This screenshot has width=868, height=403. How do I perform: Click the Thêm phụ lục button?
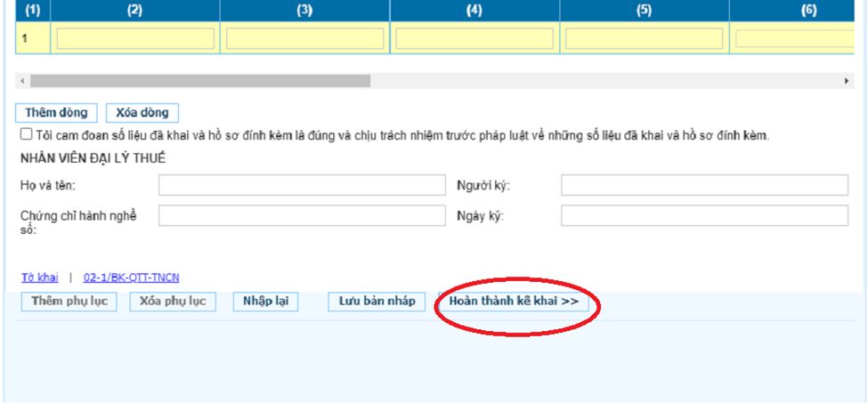pyautogui.click(x=69, y=302)
